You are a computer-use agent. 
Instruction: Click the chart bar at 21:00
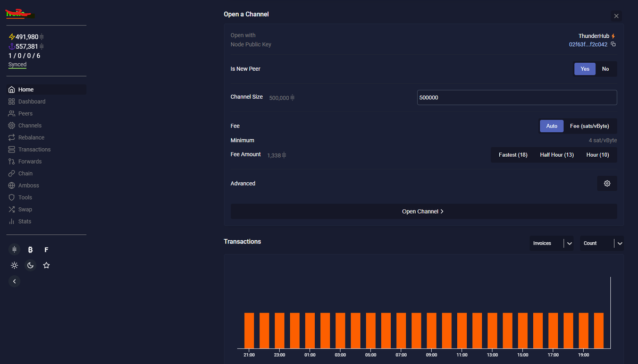tap(249, 330)
